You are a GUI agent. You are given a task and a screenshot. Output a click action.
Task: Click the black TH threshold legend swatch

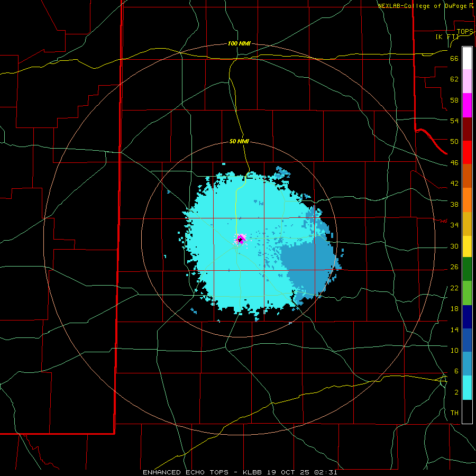[467, 411]
